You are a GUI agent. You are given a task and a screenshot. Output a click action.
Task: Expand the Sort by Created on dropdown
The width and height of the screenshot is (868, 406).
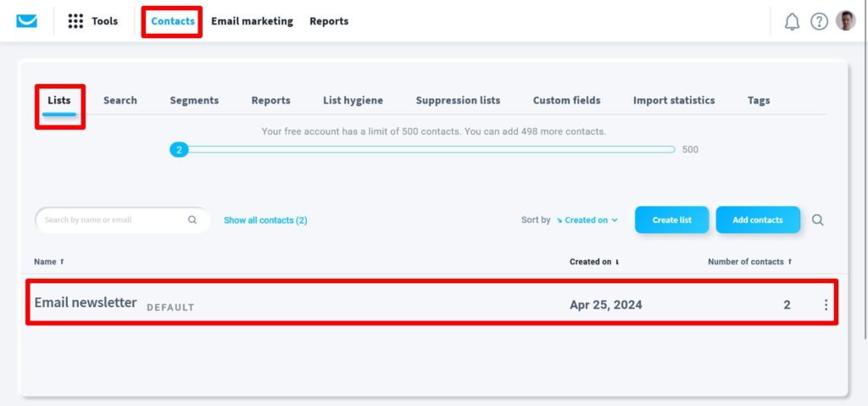(587, 220)
